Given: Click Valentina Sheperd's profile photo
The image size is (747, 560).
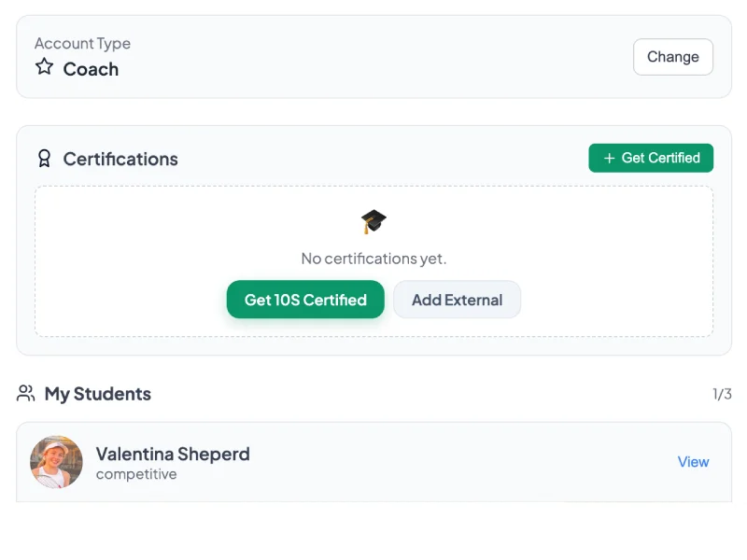Looking at the screenshot, I should (x=56, y=462).
